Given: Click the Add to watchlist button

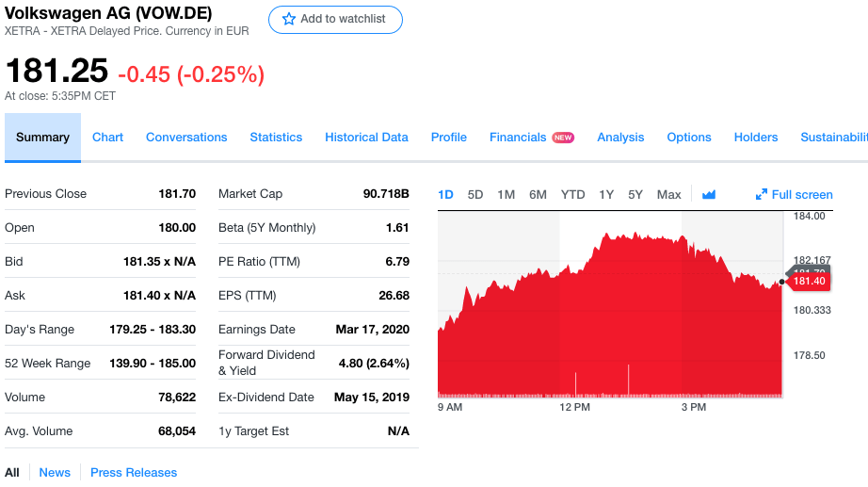Looking at the screenshot, I should coord(335,19).
